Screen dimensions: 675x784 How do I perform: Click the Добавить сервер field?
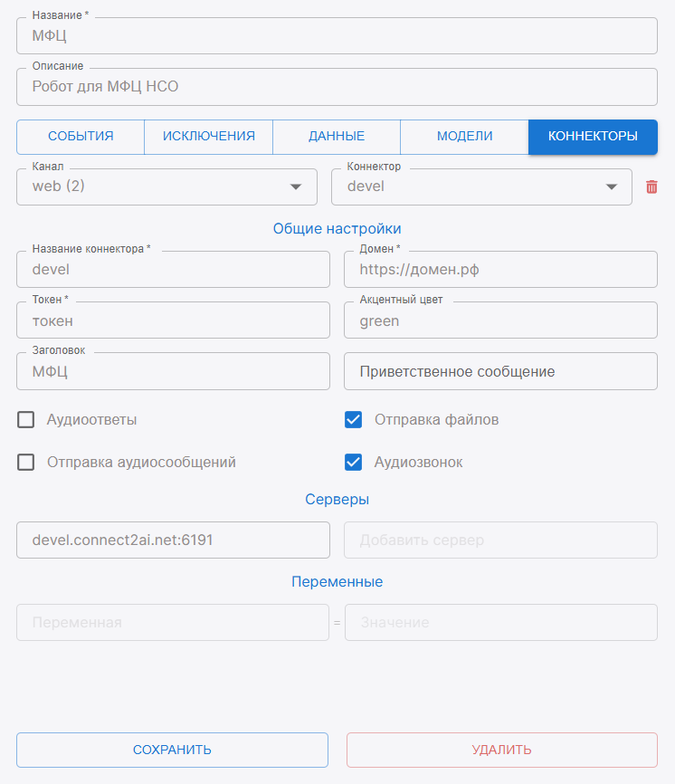pos(500,540)
